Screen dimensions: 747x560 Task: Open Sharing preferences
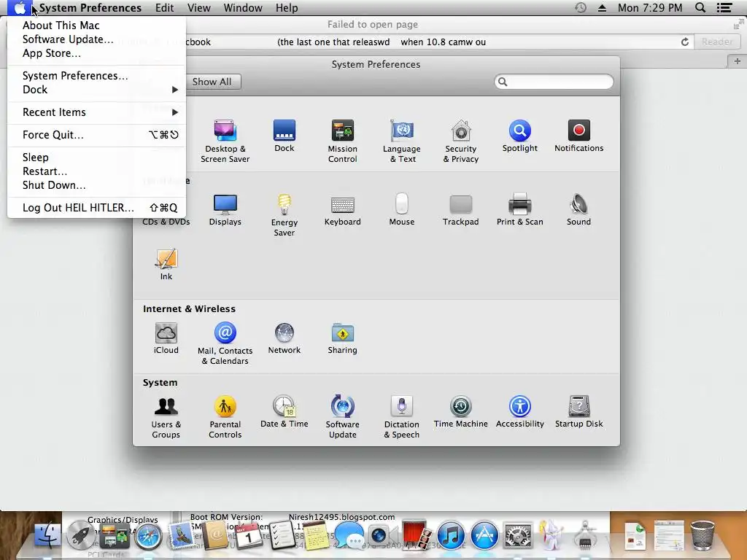coord(343,338)
